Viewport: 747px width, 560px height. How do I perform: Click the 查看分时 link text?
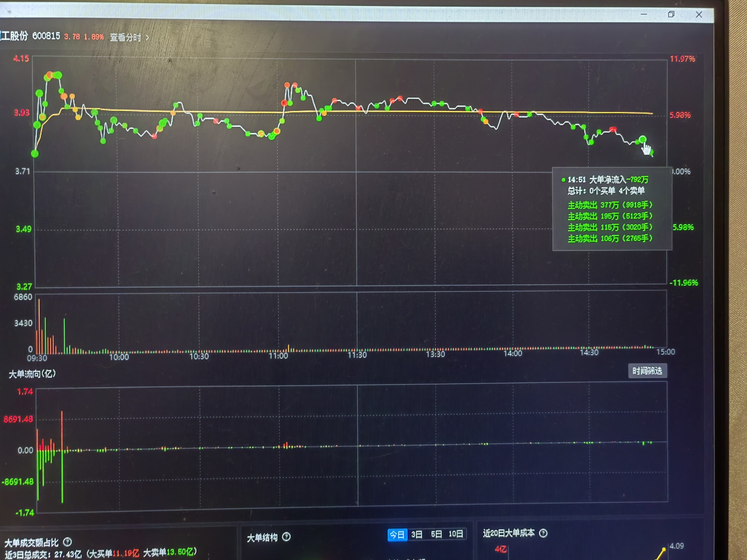(125, 38)
